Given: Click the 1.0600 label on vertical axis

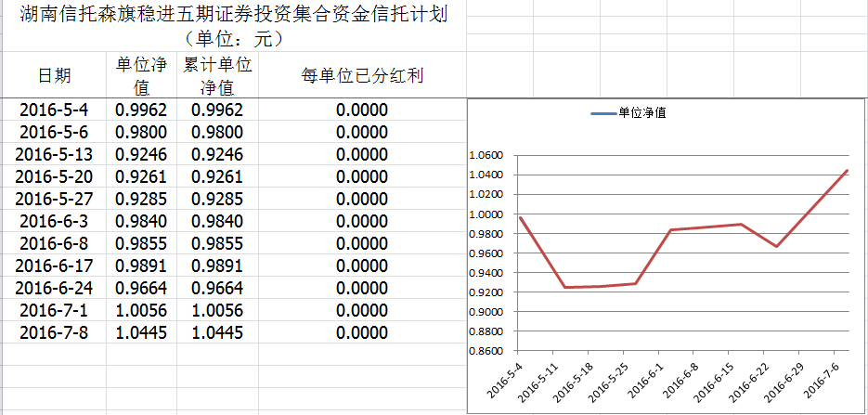Looking at the screenshot, I should click(x=486, y=155).
